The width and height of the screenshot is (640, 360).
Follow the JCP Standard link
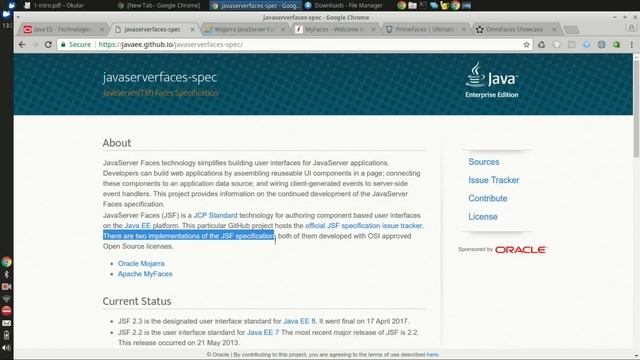pos(215,216)
